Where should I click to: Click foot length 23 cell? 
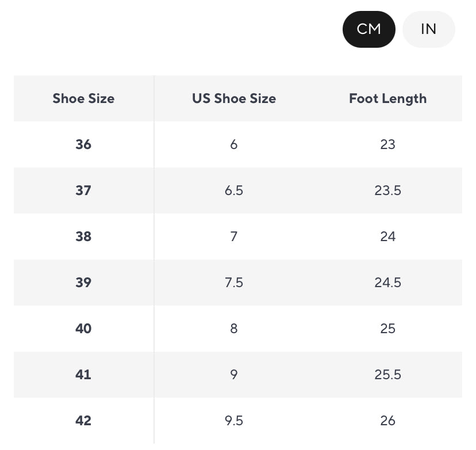387,144
